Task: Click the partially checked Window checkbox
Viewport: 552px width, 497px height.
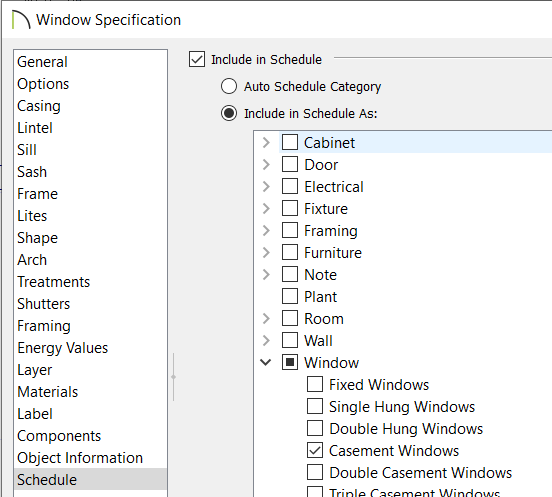Action: click(x=290, y=362)
